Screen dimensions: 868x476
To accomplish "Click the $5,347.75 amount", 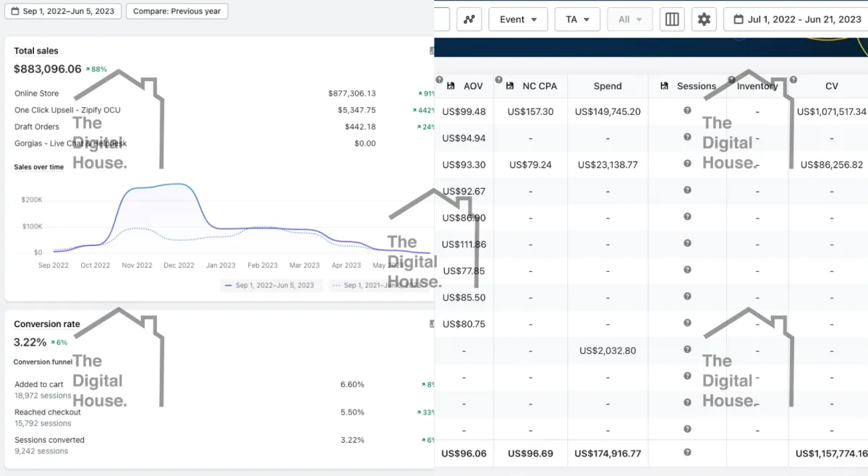I will (x=357, y=110).
